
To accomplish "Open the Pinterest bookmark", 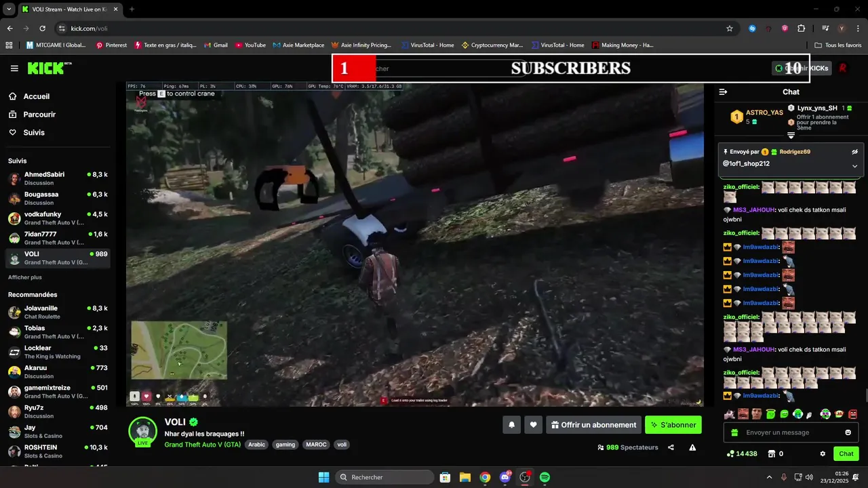I will coord(111,45).
